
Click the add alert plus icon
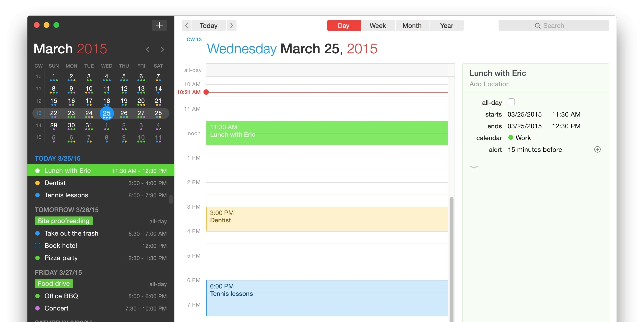coord(597,150)
